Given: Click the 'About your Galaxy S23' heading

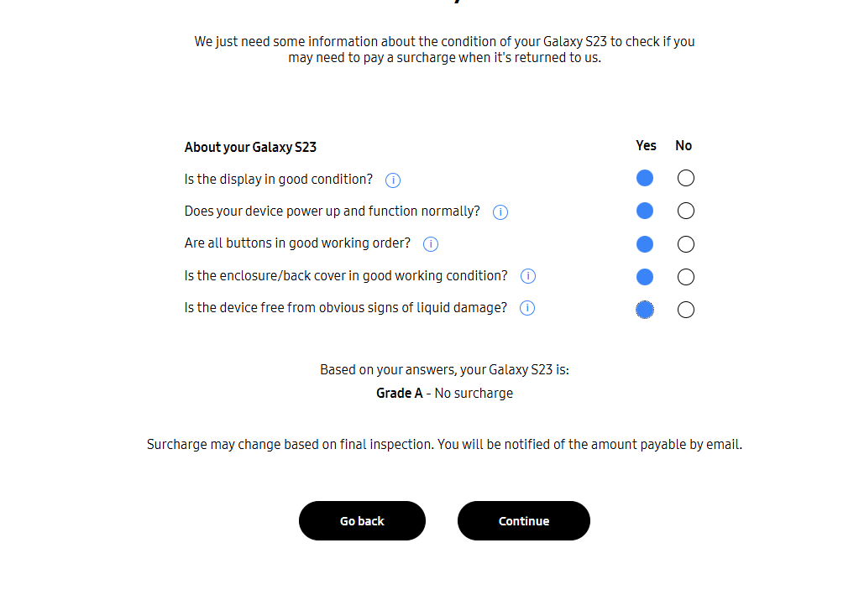Looking at the screenshot, I should pyautogui.click(x=250, y=148).
